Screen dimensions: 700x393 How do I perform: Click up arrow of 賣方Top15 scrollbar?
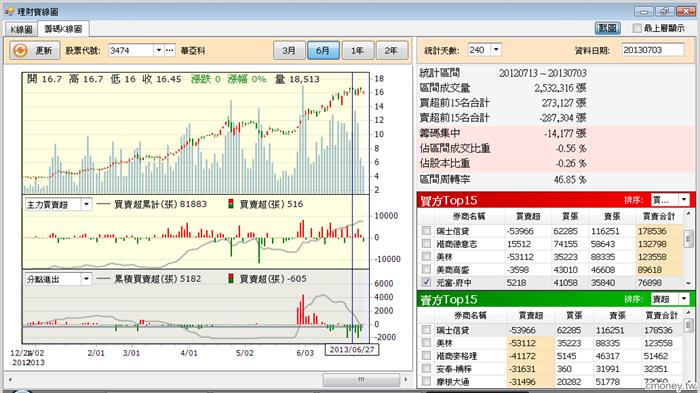(x=688, y=313)
